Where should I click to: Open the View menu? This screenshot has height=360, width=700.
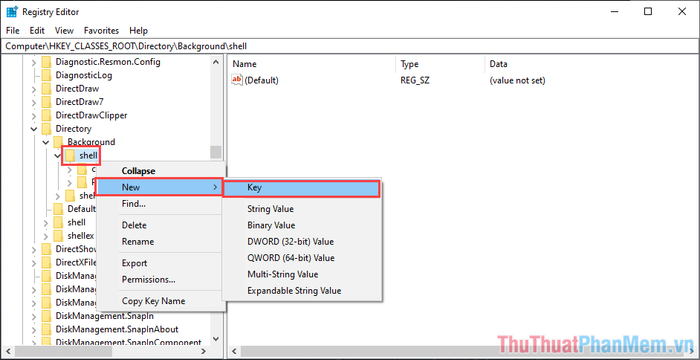(64, 31)
